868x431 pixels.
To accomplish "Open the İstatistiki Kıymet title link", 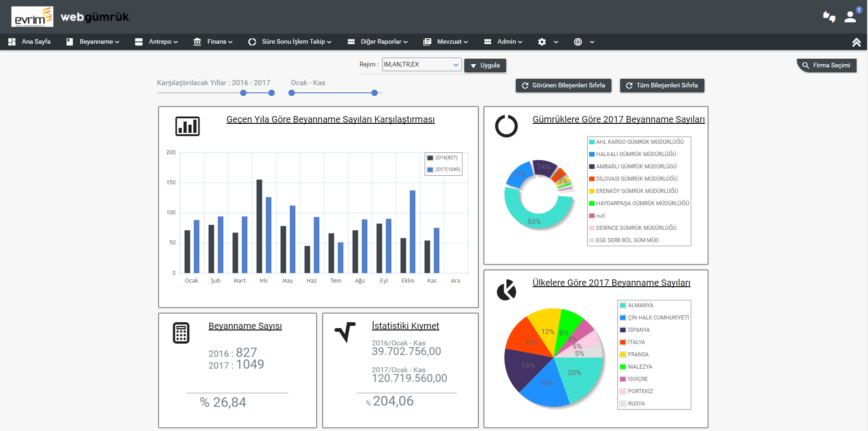I will 406,326.
